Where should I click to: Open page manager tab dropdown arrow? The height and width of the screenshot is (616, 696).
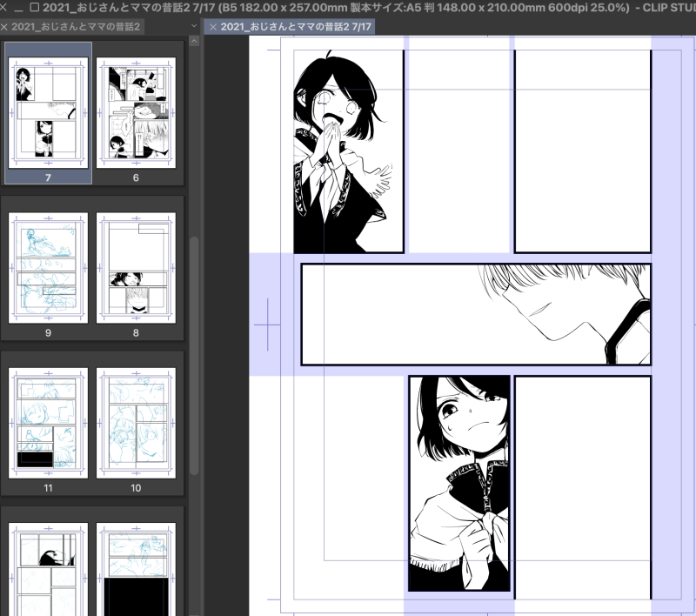pos(193,26)
